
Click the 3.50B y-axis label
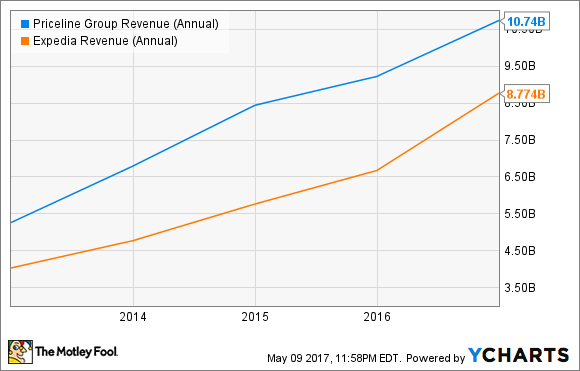tap(520, 288)
